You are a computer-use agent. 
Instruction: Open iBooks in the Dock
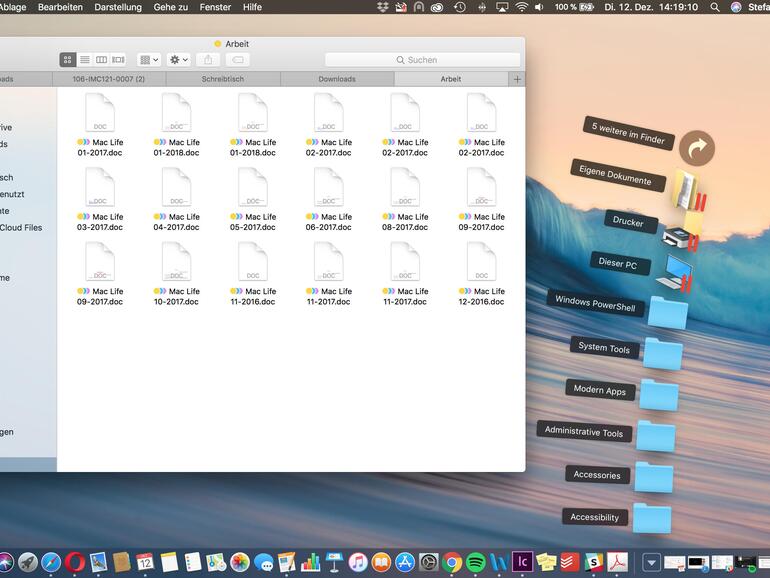click(381, 562)
